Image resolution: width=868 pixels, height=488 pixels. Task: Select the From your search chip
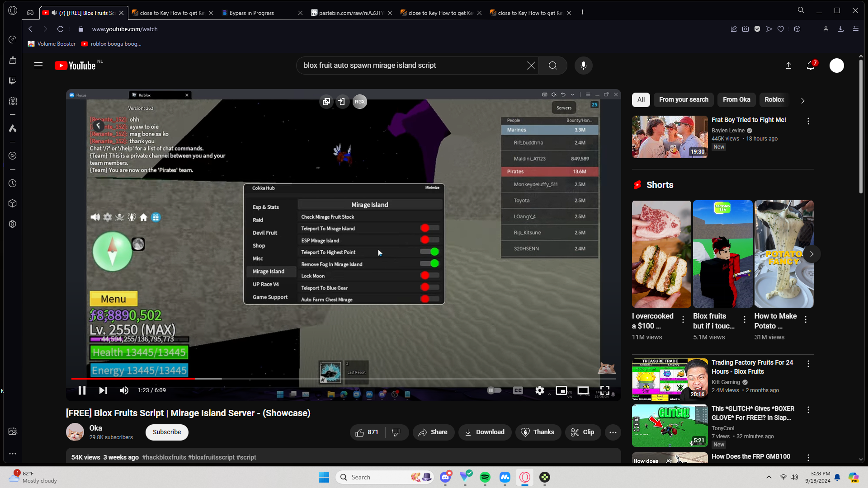[x=684, y=100]
